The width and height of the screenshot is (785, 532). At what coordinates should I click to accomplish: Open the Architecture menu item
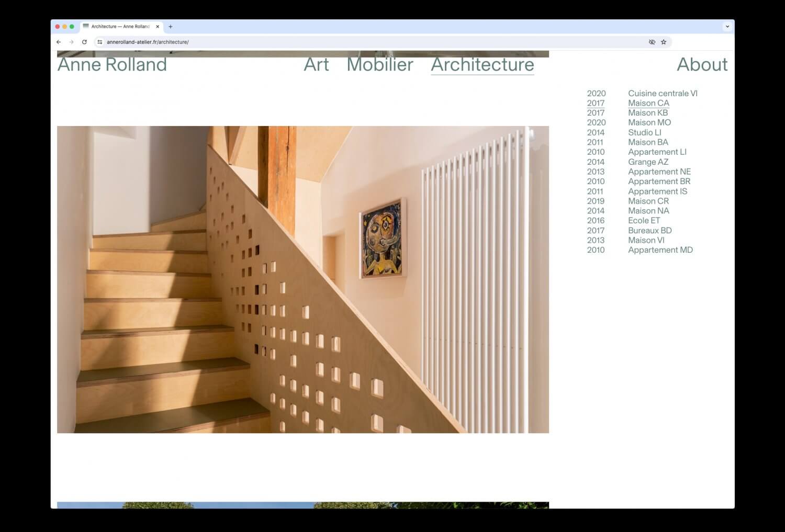(x=483, y=64)
